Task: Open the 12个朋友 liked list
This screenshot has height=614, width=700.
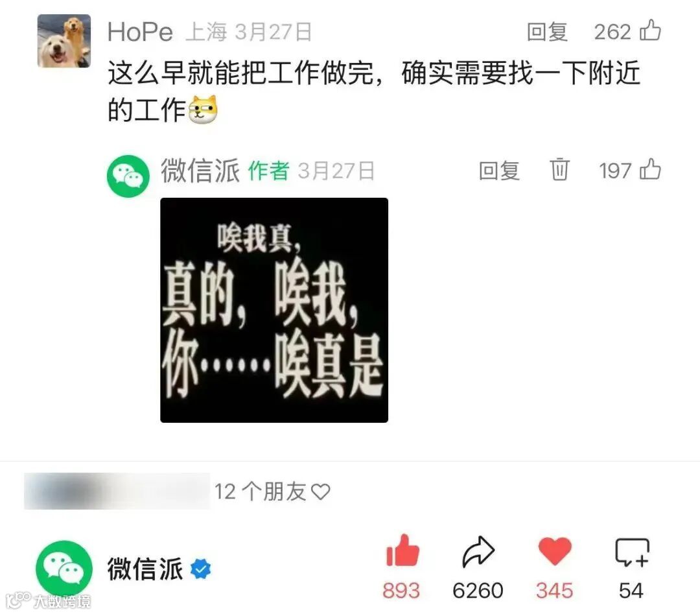Action: 261,491
